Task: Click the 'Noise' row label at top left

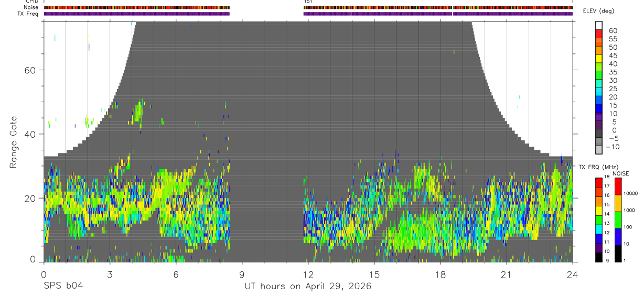Action: coord(31,7)
